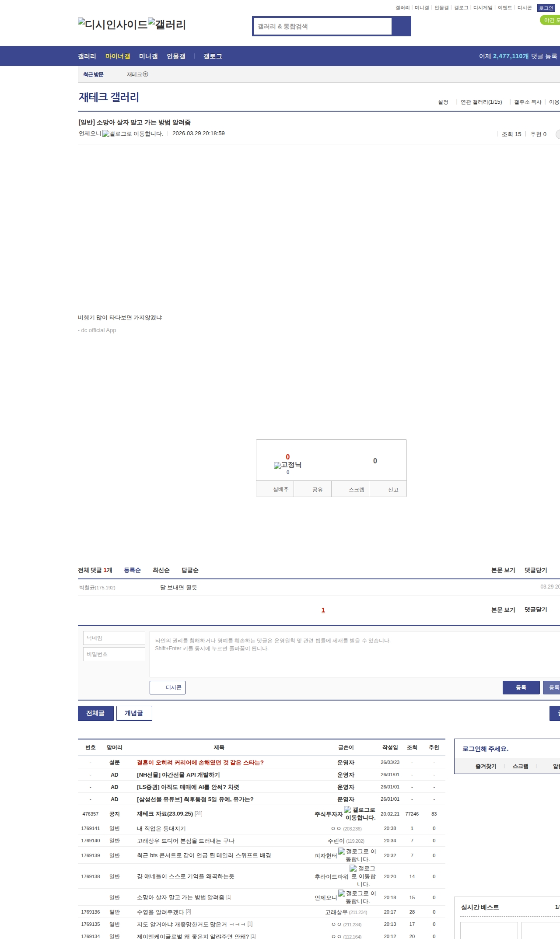
Task: Open post 지도 알거아냐 개좆망한거도 많은거 ㅋㅋㅋ
Action: pos(191,924)
